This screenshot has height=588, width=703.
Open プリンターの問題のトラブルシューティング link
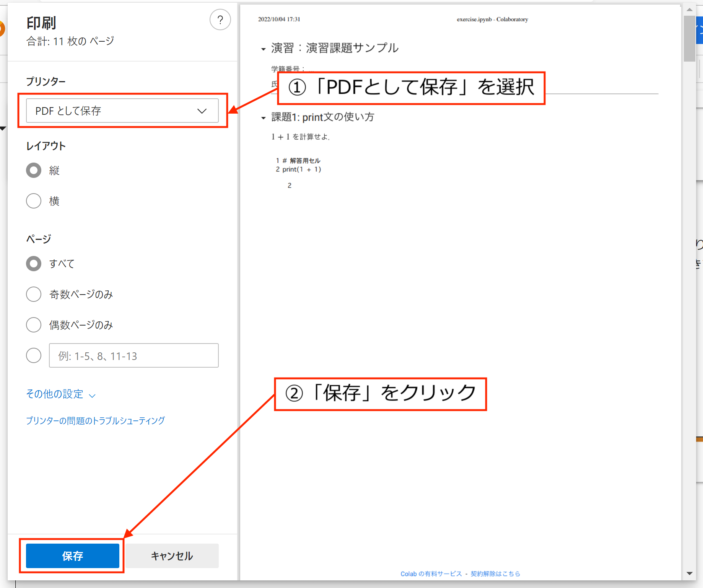[95, 421]
